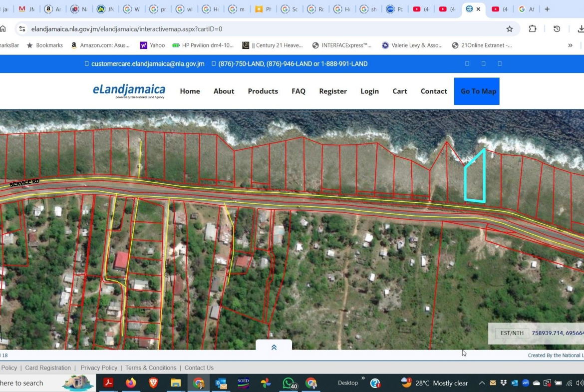Click the eLandjamaica logo

(x=129, y=91)
